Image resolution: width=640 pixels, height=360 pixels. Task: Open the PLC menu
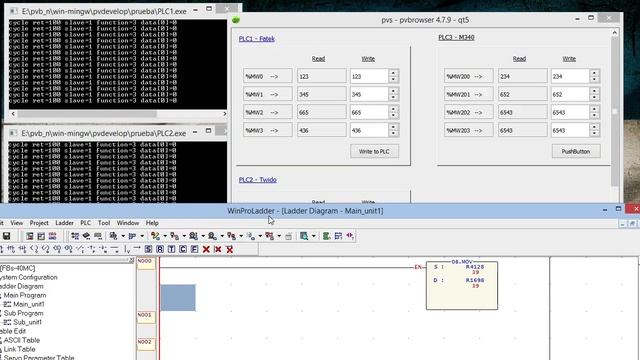85,223
